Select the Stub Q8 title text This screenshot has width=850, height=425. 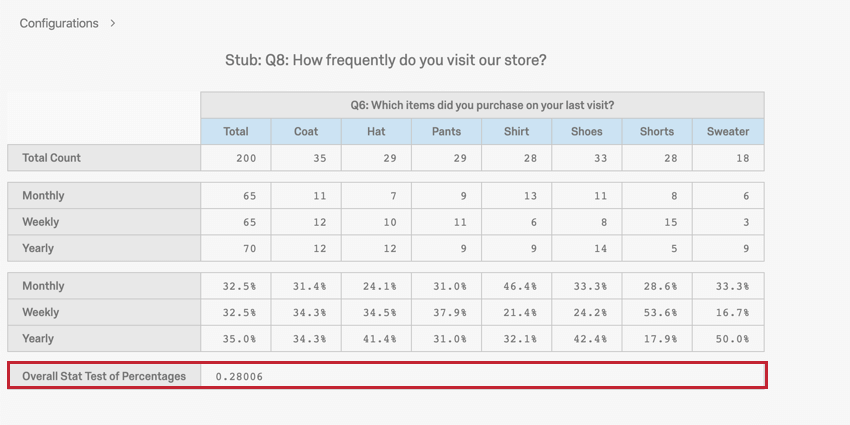(386, 60)
